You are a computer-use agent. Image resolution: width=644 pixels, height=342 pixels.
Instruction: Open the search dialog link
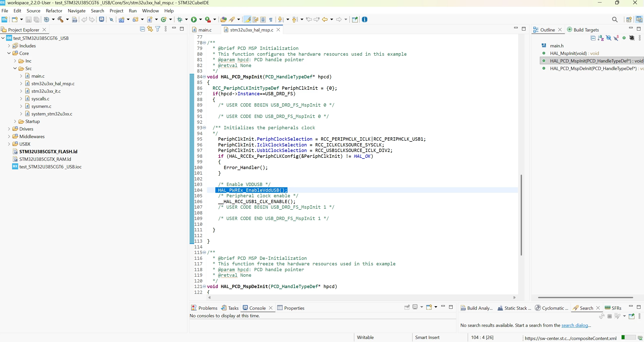point(576,325)
